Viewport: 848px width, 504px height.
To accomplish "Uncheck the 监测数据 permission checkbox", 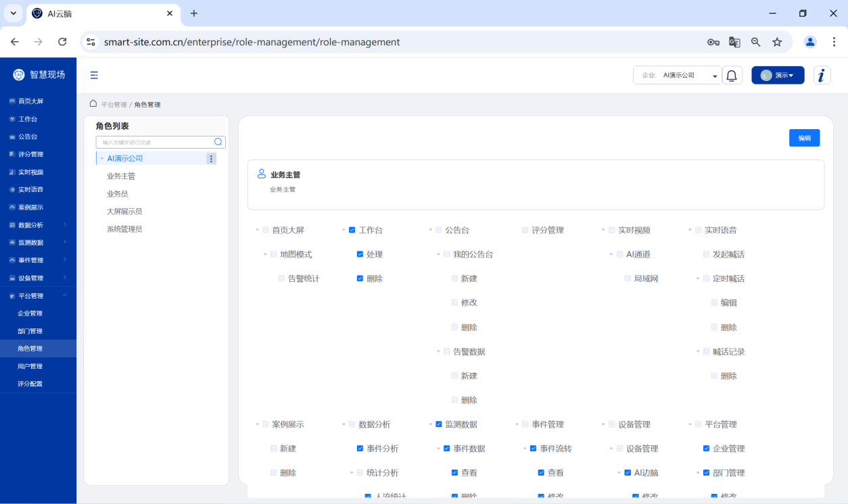I will pyautogui.click(x=438, y=424).
